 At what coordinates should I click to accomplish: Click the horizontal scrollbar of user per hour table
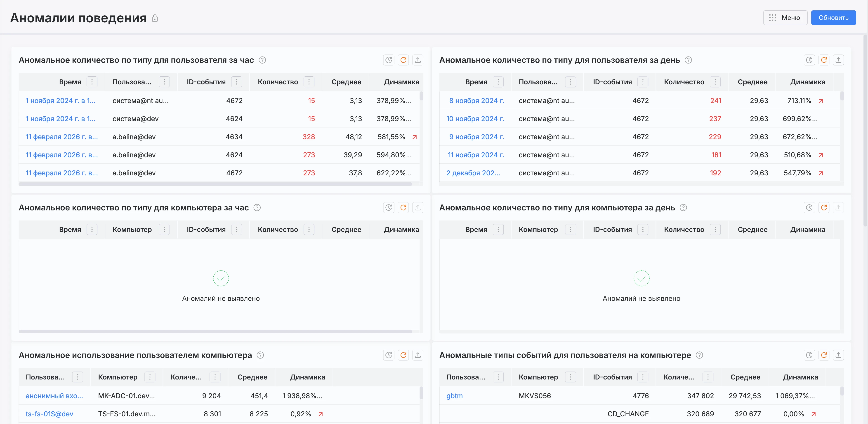click(215, 184)
